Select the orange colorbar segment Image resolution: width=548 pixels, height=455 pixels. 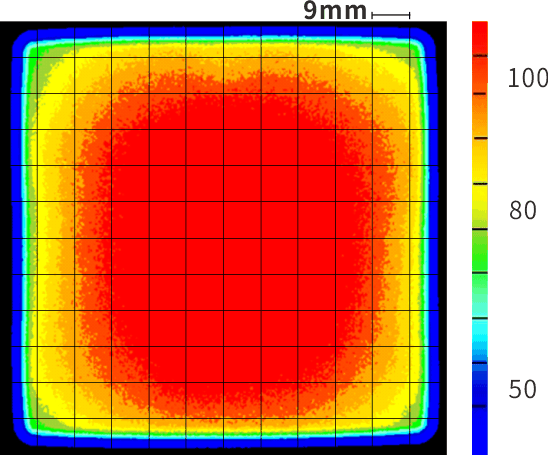click(480, 116)
